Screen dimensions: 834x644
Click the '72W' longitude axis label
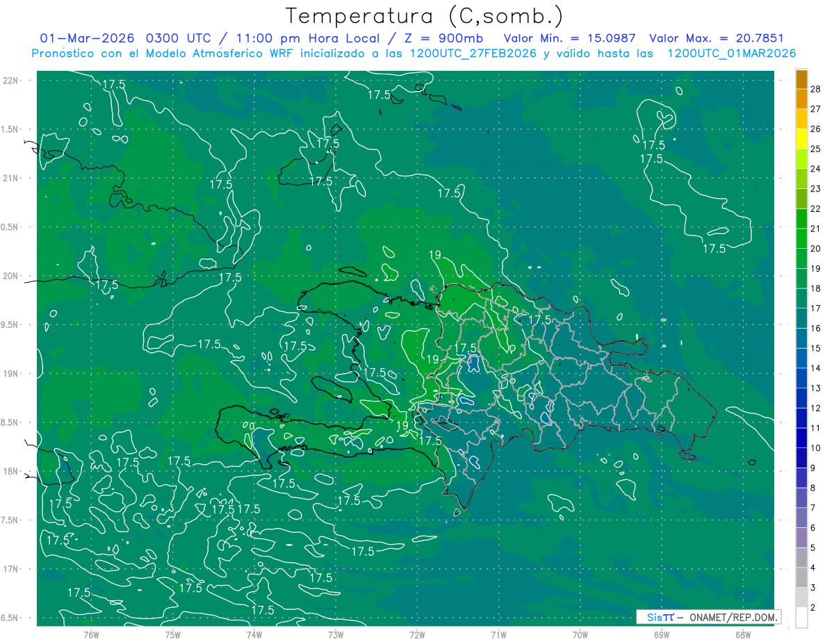coord(417,634)
